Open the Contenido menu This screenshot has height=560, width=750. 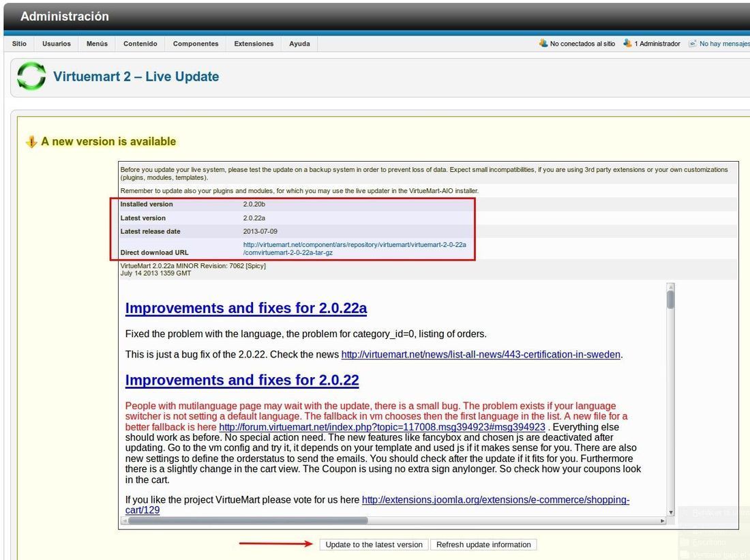[x=140, y=44]
